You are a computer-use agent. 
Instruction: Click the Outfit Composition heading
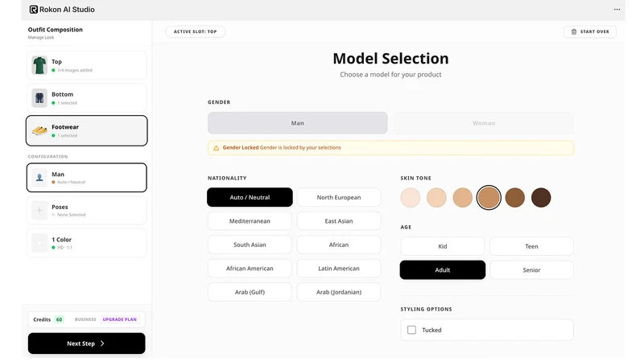pyautogui.click(x=55, y=30)
